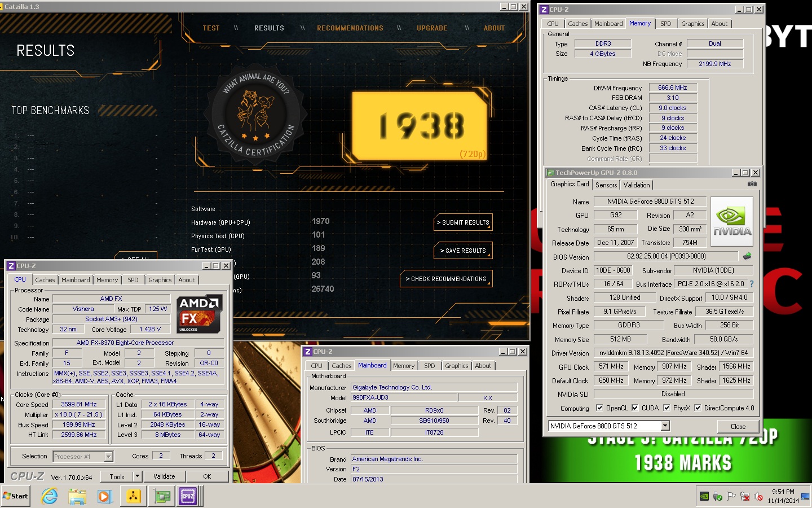Activate the GPU-Z taskbar button
This screenshot has height=508, width=812.
coord(162,496)
